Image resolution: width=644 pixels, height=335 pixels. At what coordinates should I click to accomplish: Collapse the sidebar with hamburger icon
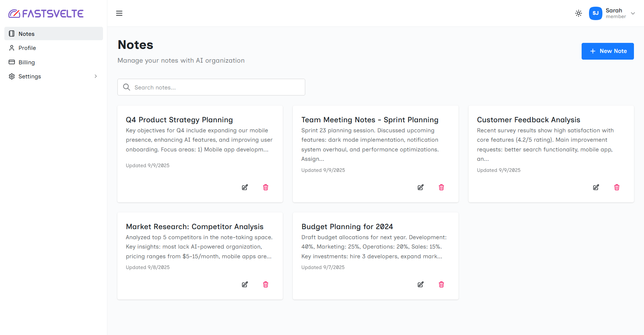click(x=119, y=13)
